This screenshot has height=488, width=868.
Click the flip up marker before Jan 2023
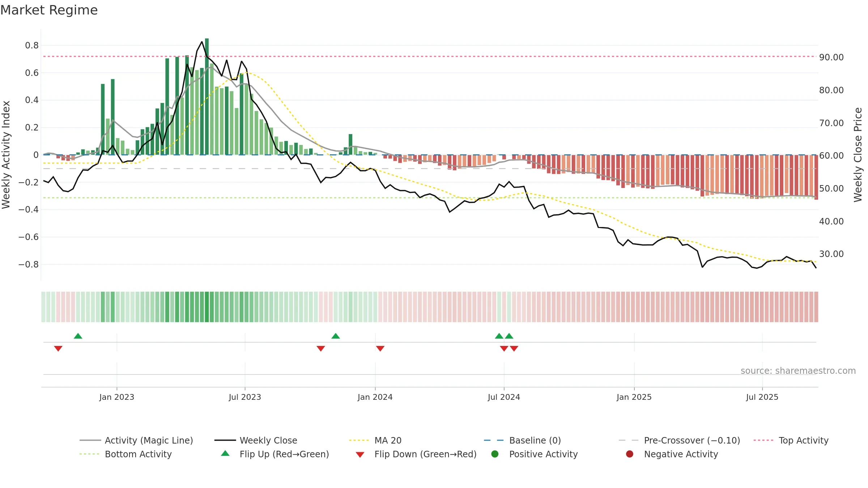[x=78, y=336]
